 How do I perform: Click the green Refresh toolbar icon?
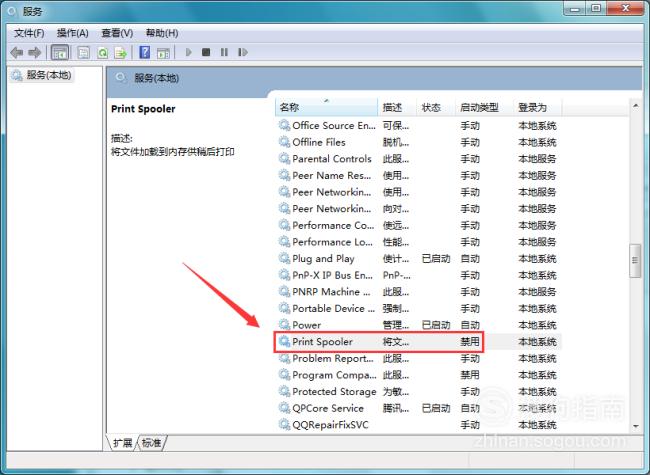coord(102,53)
